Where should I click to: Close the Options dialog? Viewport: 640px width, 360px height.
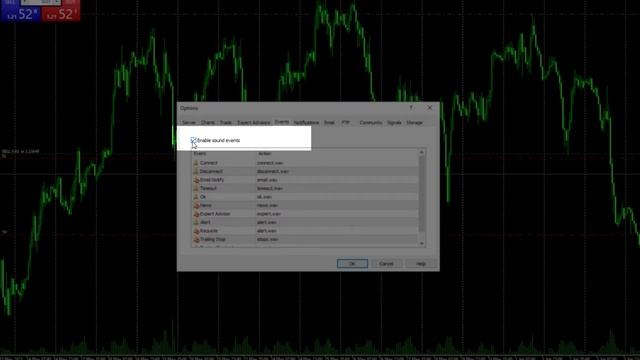(430, 108)
